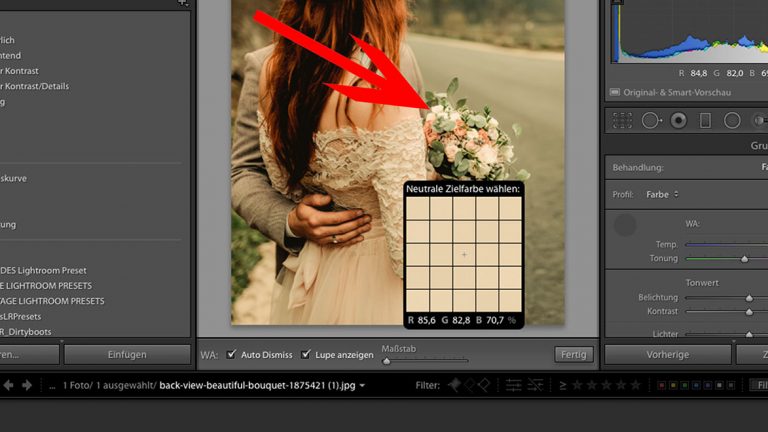Choose the Red Eye Correction tool
This screenshot has width=768, height=432.
pyautogui.click(x=678, y=120)
